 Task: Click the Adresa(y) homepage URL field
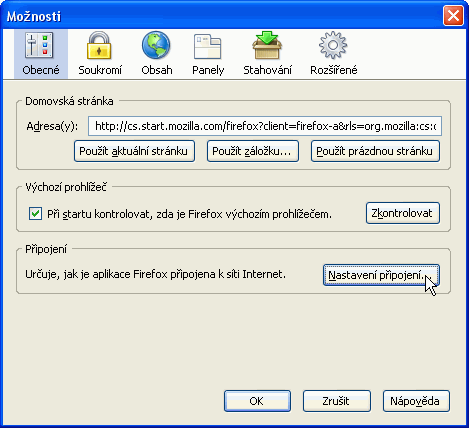click(x=265, y=126)
